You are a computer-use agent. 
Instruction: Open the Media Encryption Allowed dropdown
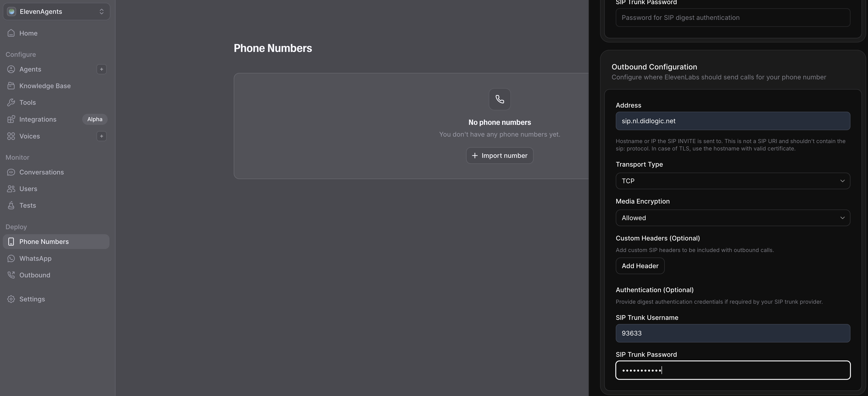(733, 218)
